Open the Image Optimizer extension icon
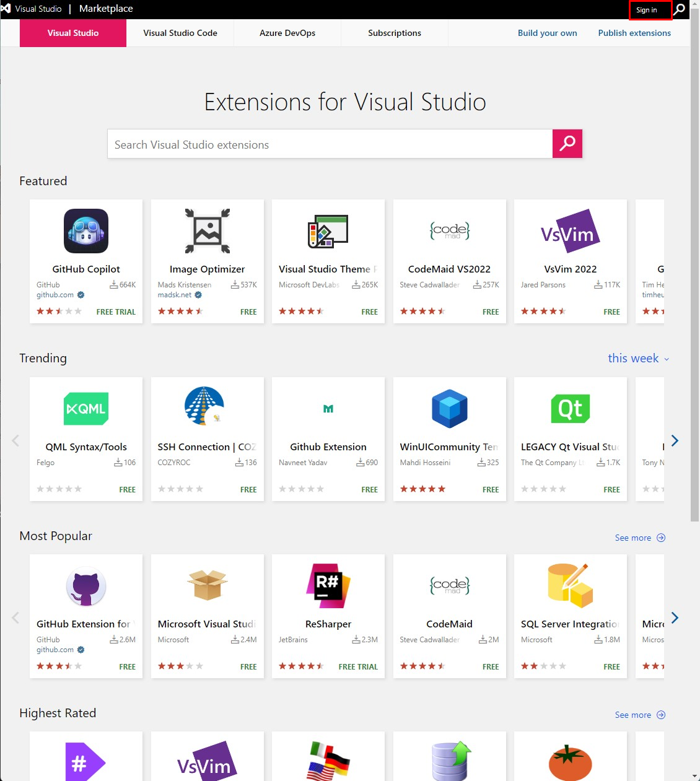This screenshot has width=700, height=781. tap(208, 231)
